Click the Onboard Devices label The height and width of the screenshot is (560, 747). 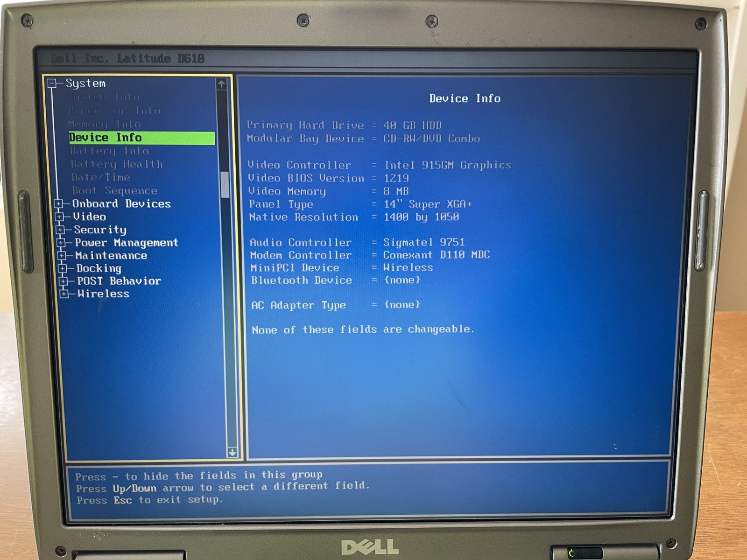tap(121, 204)
